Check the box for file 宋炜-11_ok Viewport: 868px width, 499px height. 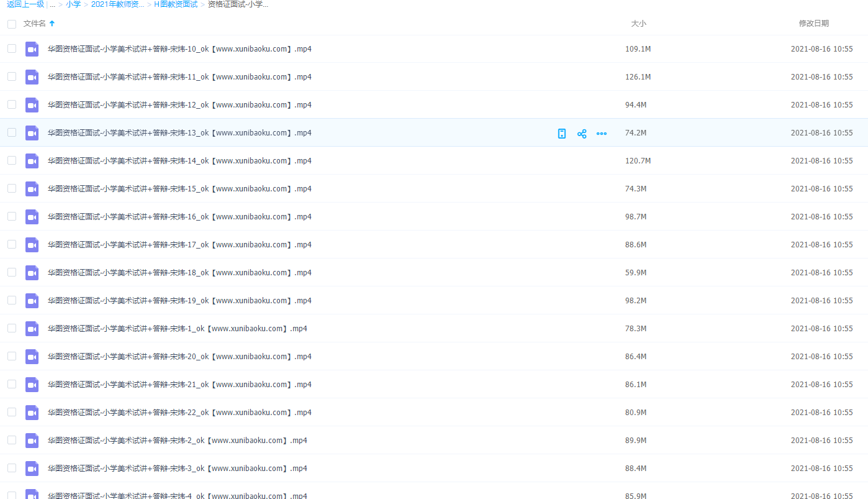tap(12, 76)
